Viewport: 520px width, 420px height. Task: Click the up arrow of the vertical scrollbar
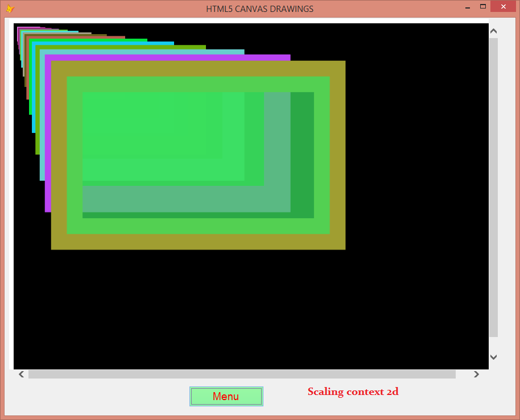[x=493, y=30]
